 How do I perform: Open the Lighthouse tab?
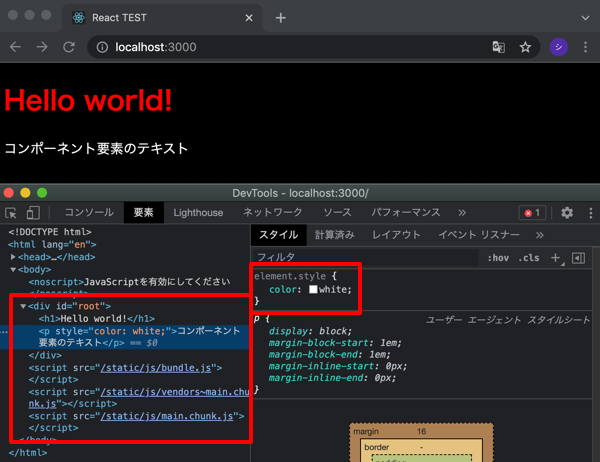(198, 212)
